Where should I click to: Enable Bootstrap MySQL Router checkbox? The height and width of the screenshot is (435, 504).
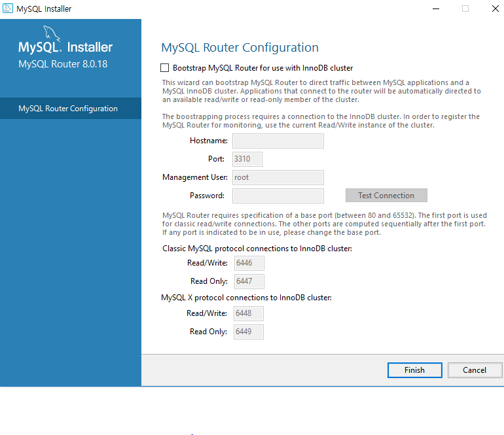point(164,68)
